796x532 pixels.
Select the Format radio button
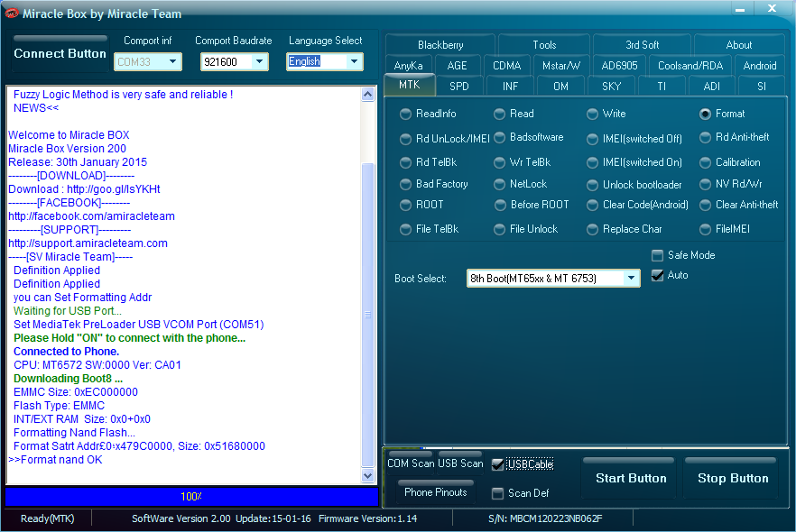[705, 114]
